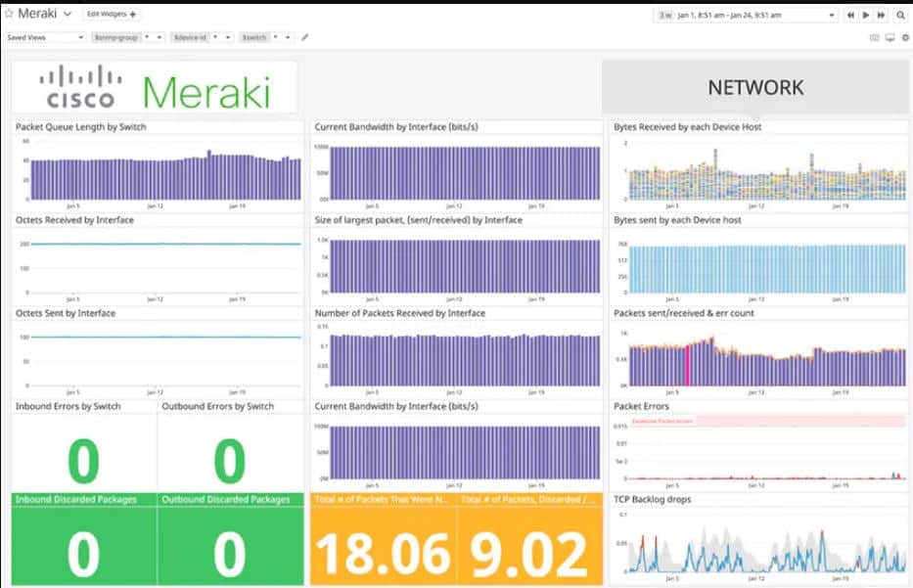Click the Outbound Discarded Packages green widget
The height and width of the screenshot is (588, 913).
coord(231,539)
